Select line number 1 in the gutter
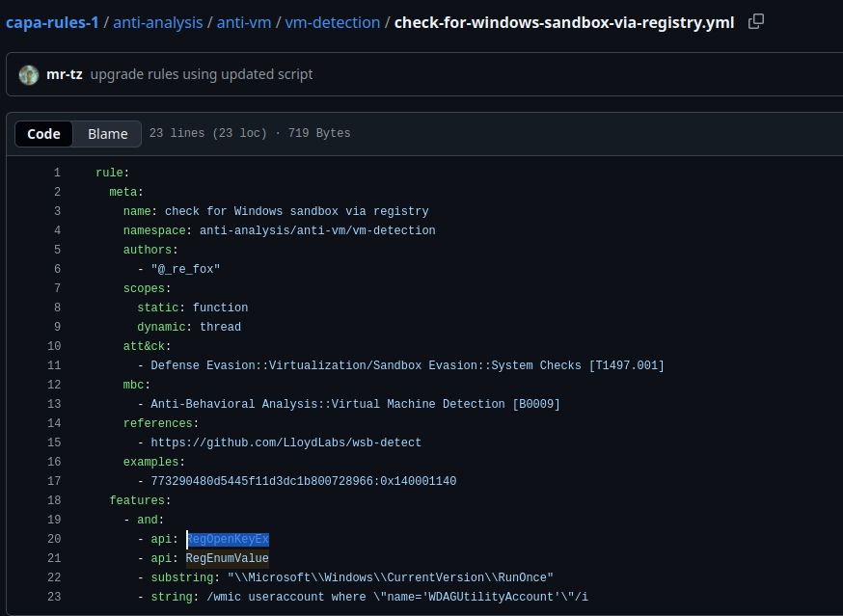 pos(57,173)
